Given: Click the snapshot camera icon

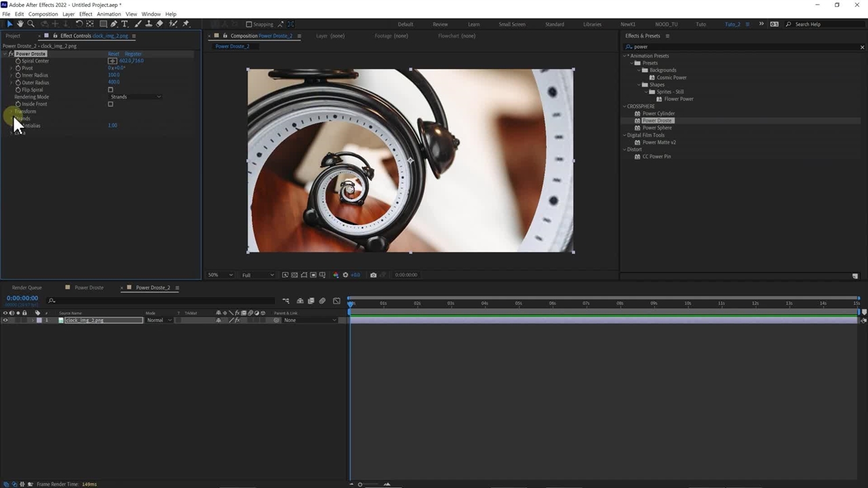Looking at the screenshot, I should [x=373, y=275].
